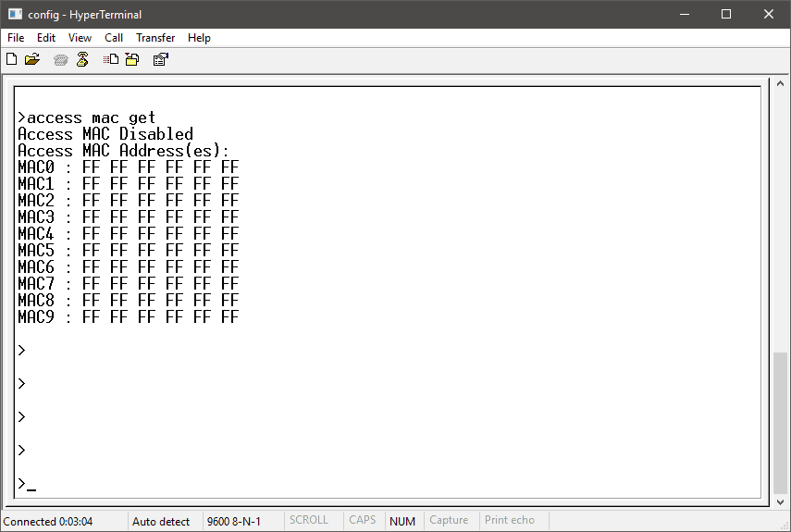This screenshot has width=791, height=532.
Task: Click the Print echo status bar indicator
Action: click(x=510, y=521)
